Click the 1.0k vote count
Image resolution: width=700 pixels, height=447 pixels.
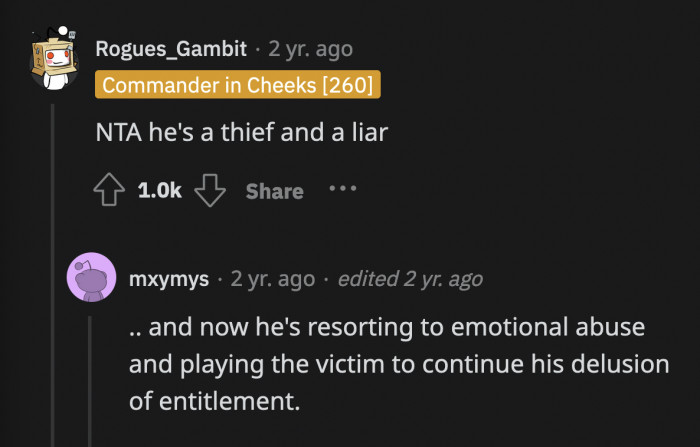159,191
